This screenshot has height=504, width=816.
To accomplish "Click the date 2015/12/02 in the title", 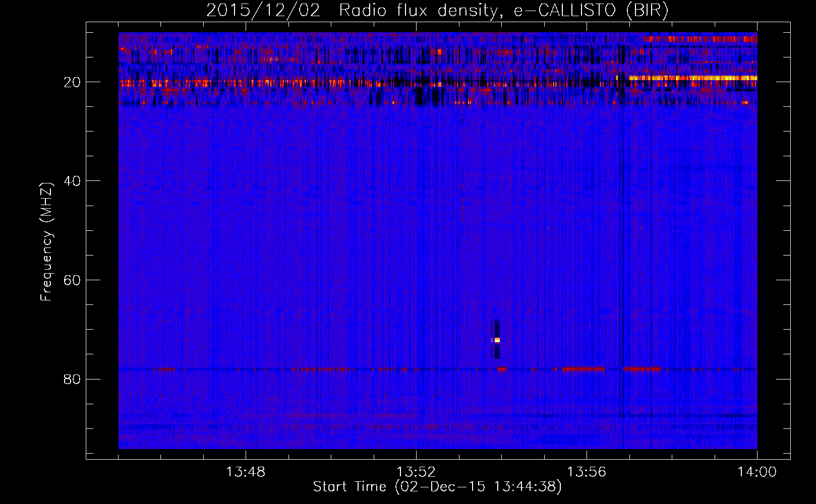I will click(x=263, y=11).
